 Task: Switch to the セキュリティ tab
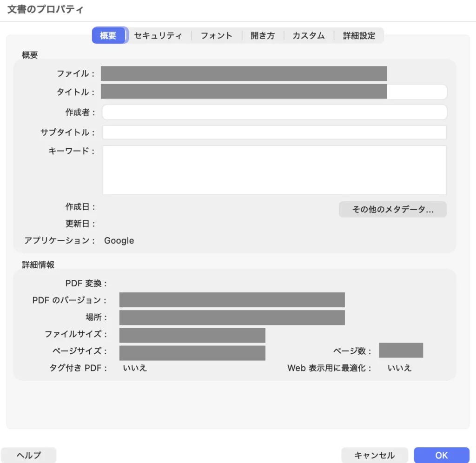158,35
